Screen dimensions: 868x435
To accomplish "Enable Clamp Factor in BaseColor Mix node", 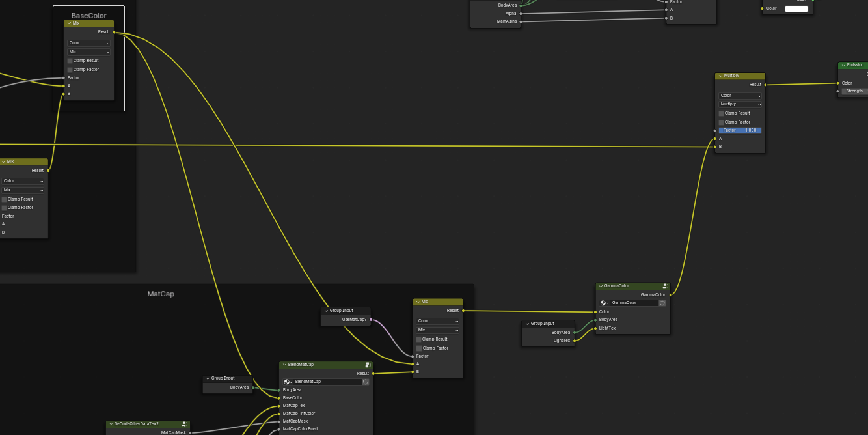I will 70,70.
